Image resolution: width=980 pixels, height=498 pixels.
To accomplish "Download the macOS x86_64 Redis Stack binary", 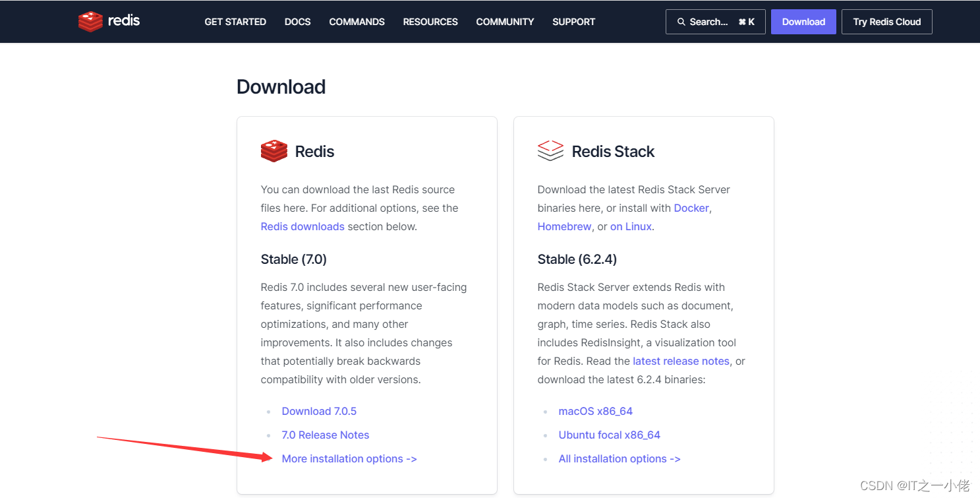I will pyautogui.click(x=595, y=411).
